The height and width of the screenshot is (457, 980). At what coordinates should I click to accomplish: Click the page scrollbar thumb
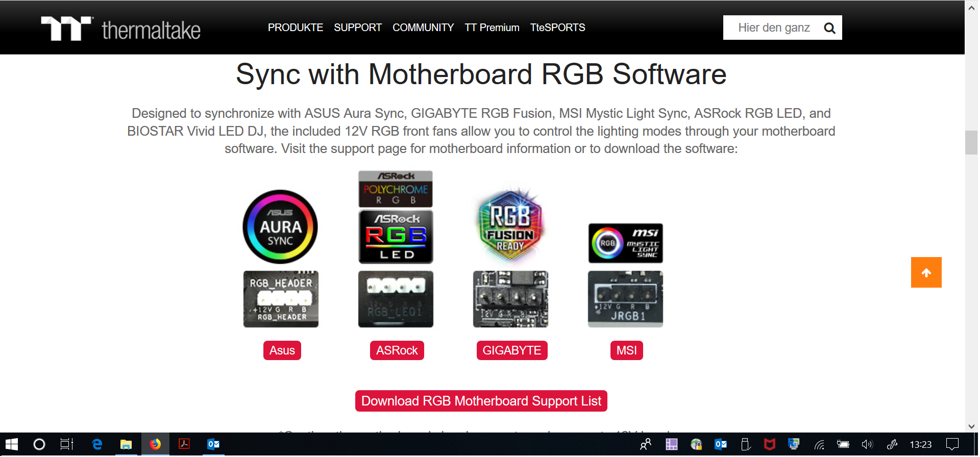point(971,142)
